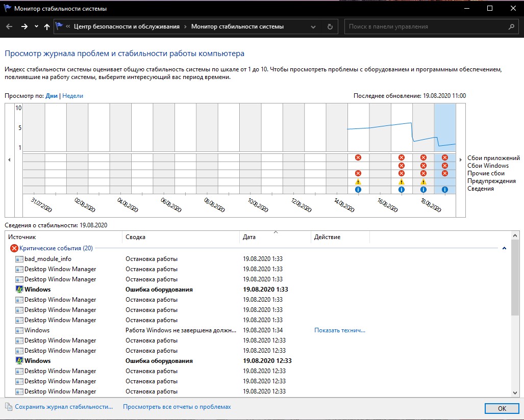
Task: Click list scrollbar up arrow
Action: pos(515,235)
